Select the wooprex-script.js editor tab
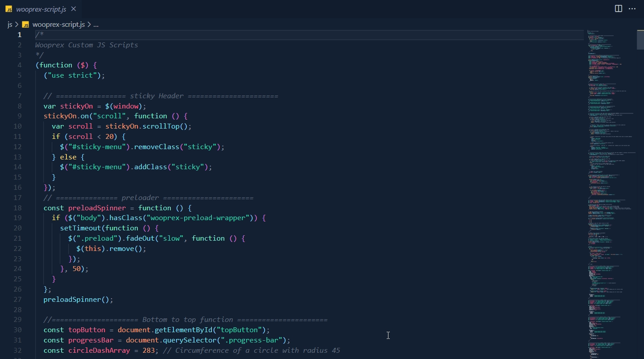This screenshot has height=359, width=644. pos(41,9)
